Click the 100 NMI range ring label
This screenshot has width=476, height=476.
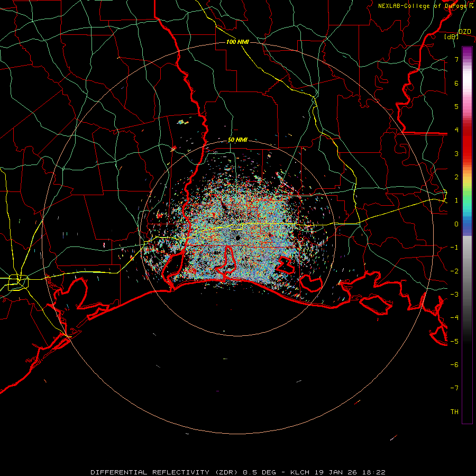pyautogui.click(x=237, y=42)
